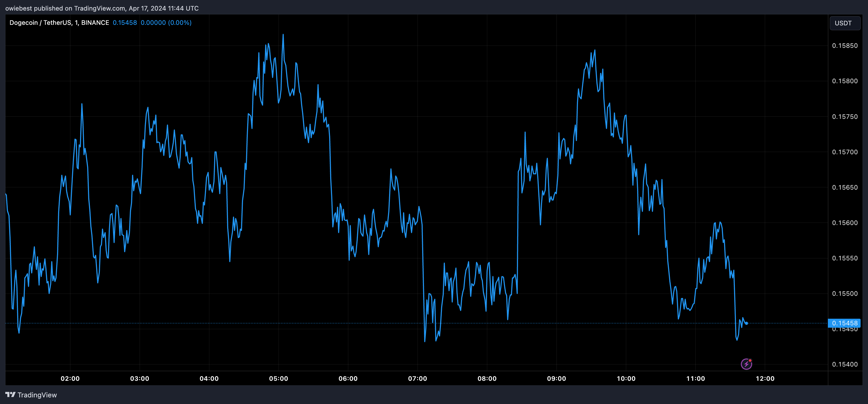Open the USDT currency selector
The height and width of the screenshot is (404, 868).
click(844, 23)
